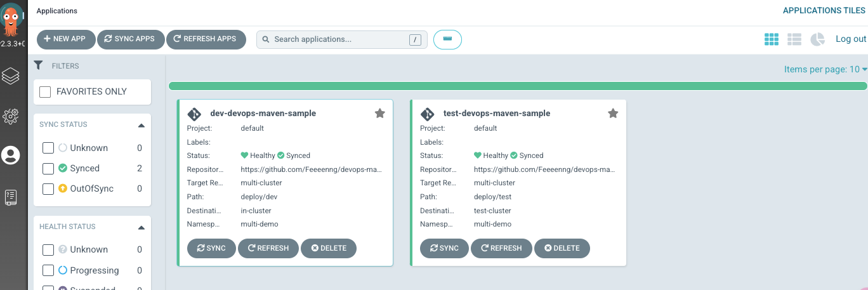Screen dimensions: 868x290
Task: Check the Synced sync status filter
Action: click(48, 169)
